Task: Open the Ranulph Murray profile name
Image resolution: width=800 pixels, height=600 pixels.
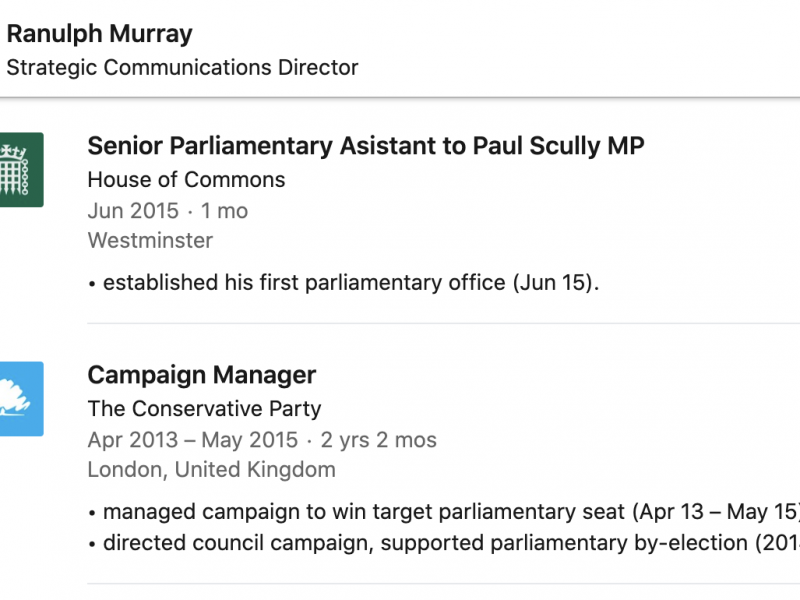Action: click(99, 33)
